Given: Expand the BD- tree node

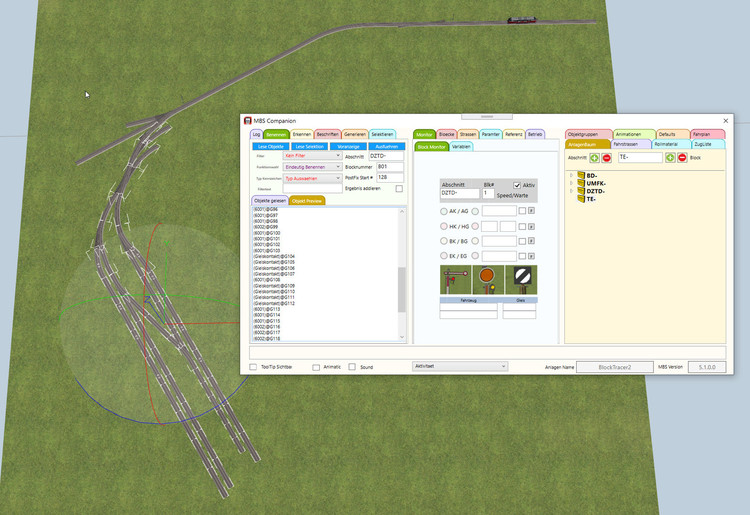Looking at the screenshot, I should pyautogui.click(x=571, y=175).
